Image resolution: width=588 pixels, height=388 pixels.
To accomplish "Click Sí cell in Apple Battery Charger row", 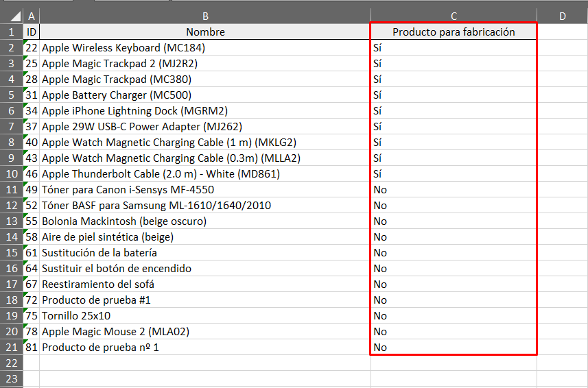I will [454, 95].
